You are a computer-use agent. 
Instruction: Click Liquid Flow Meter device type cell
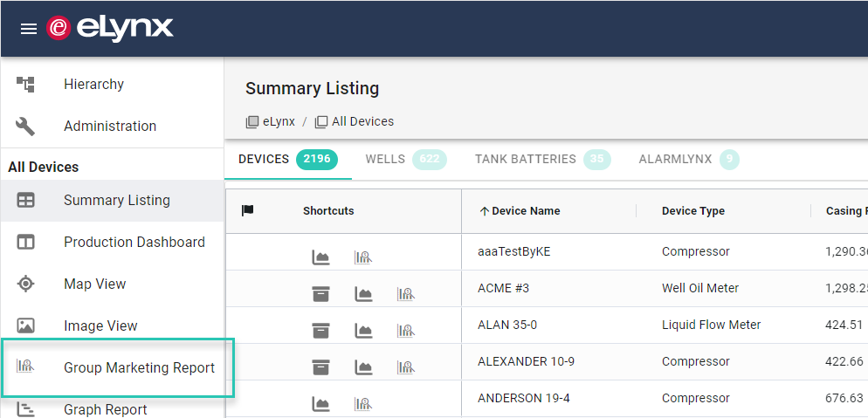[712, 325]
